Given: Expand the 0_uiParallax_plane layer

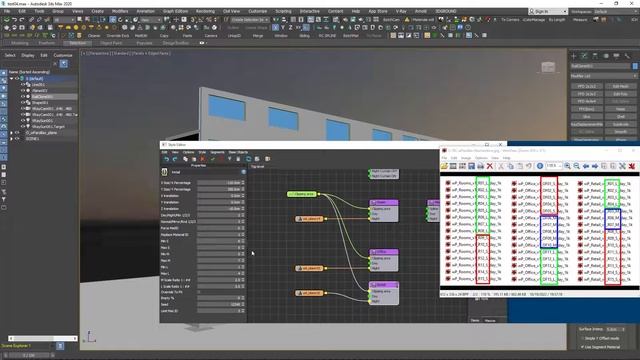Looking at the screenshot, I should (x=11, y=133).
